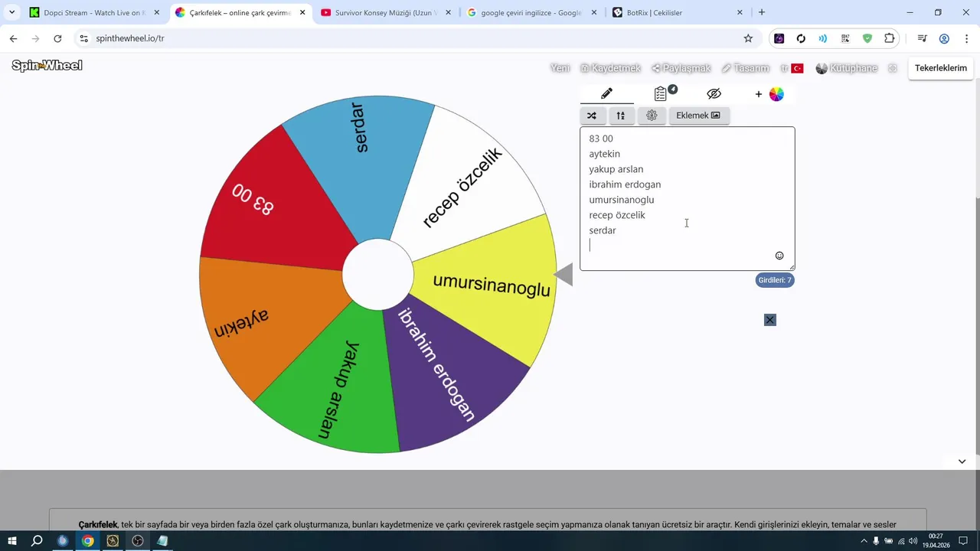The image size is (980, 551).
Task: Click inside the entries text area
Action: 687,198
